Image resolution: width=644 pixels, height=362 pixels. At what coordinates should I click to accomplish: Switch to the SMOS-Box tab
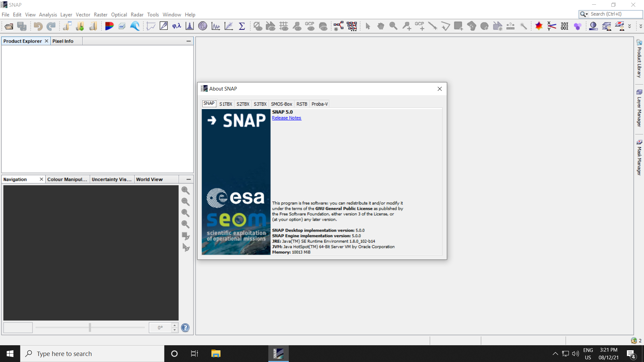point(281,104)
